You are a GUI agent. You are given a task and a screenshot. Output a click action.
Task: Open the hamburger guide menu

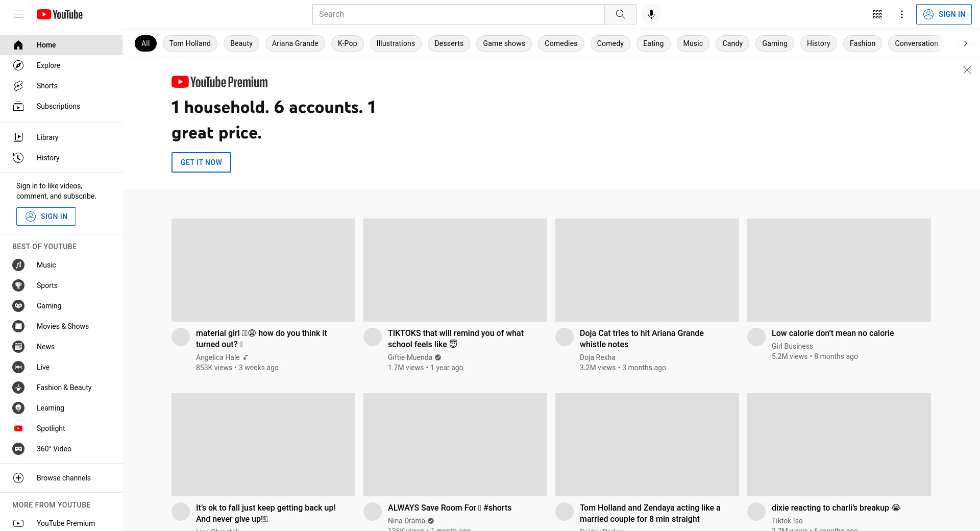pos(18,14)
